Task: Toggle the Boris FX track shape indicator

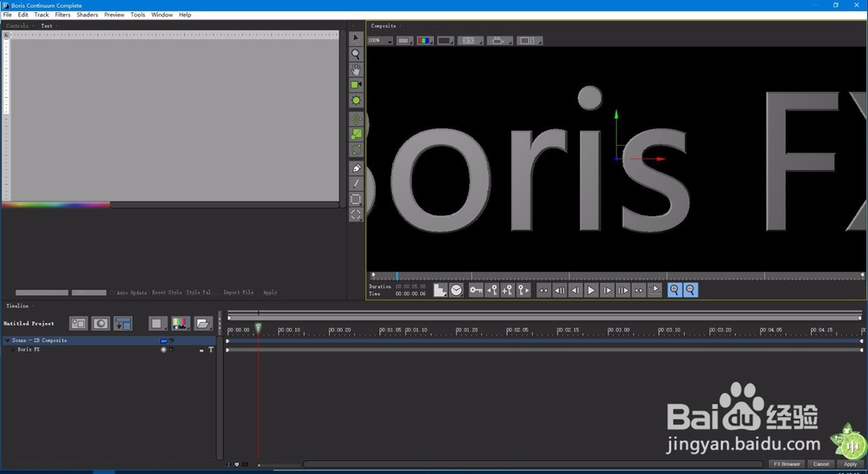Action: coord(163,349)
